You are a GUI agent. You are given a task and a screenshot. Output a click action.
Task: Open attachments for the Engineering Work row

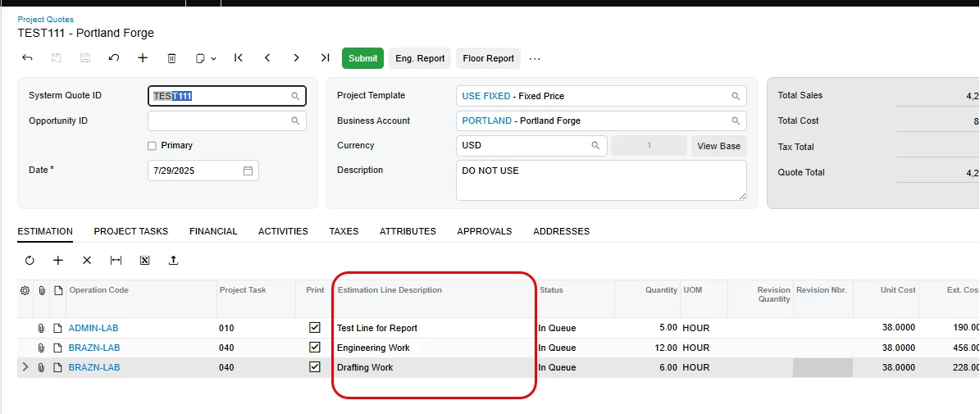(x=41, y=348)
